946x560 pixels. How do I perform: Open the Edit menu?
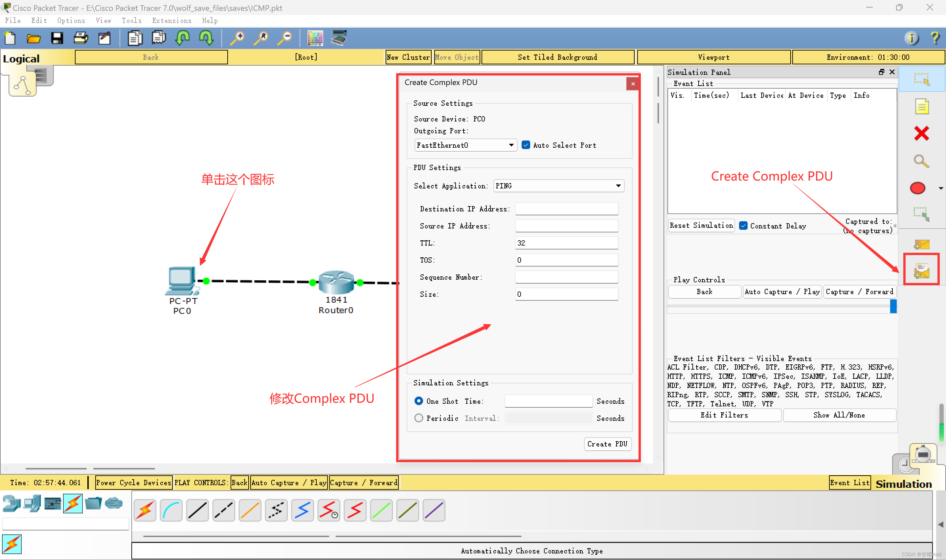click(39, 21)
